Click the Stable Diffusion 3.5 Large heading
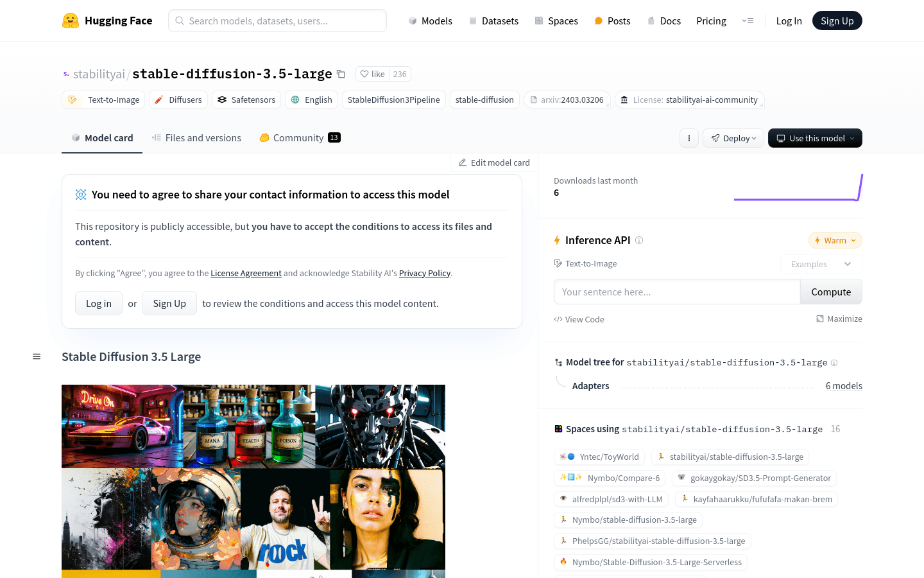Viewport: 924px width, 578px height. [x=131, y=356]
